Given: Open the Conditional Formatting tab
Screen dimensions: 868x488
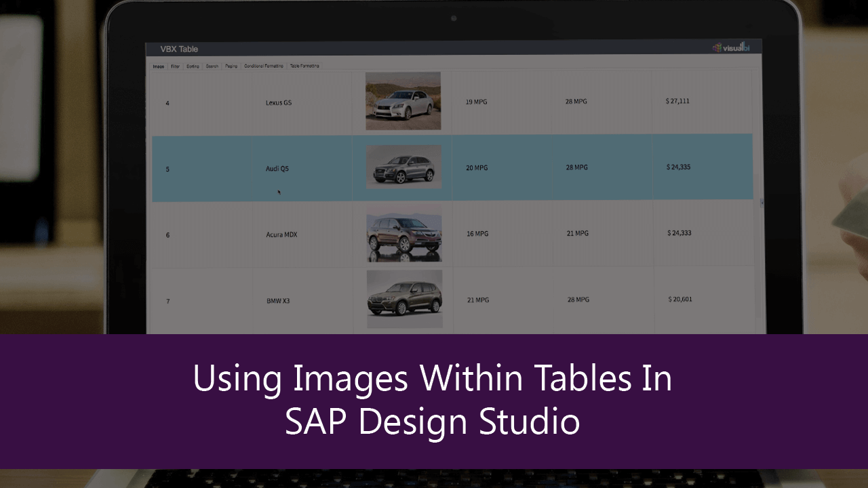Looking at the screenshot, I should tap(264, 66).
